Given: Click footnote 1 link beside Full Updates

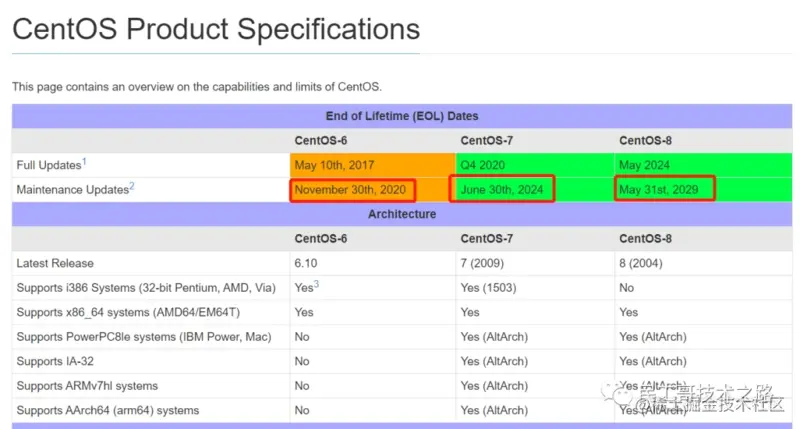Looking at the screenshot, I should tap(84, 162).
